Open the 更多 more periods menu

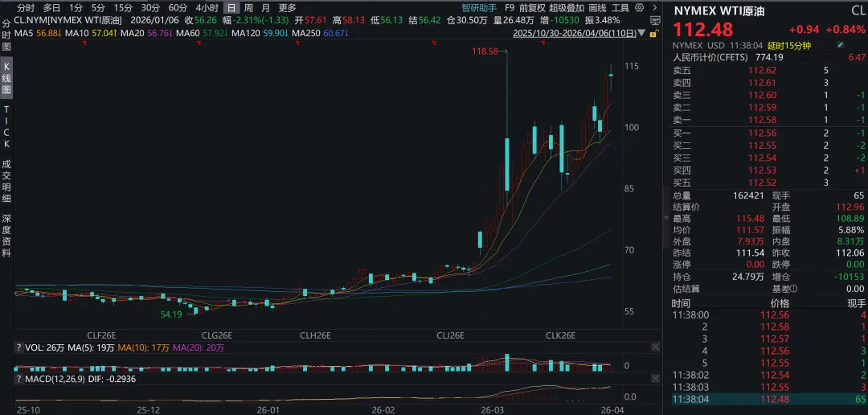click(287, 8)
